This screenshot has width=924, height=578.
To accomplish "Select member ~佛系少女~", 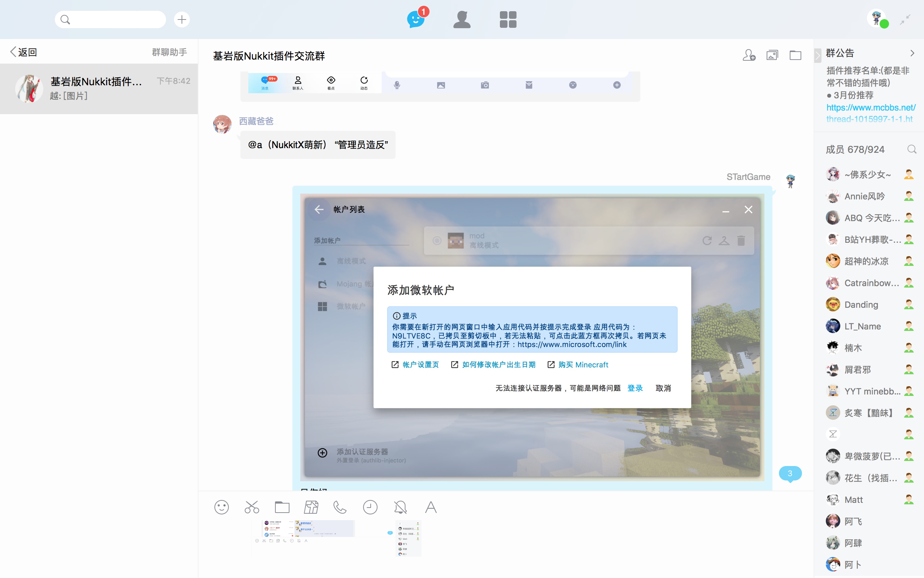I will tap(869, 174).
